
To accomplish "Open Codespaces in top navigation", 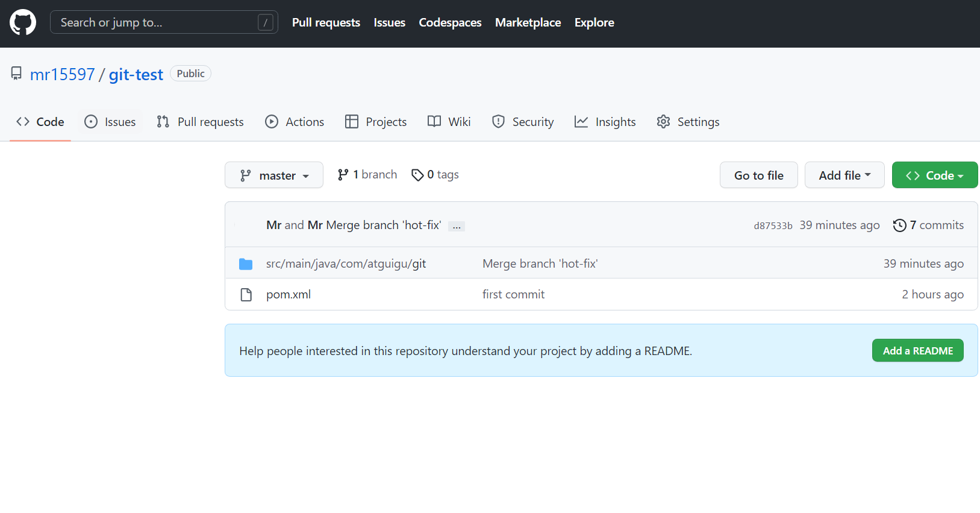I will (x=450, y=22).
